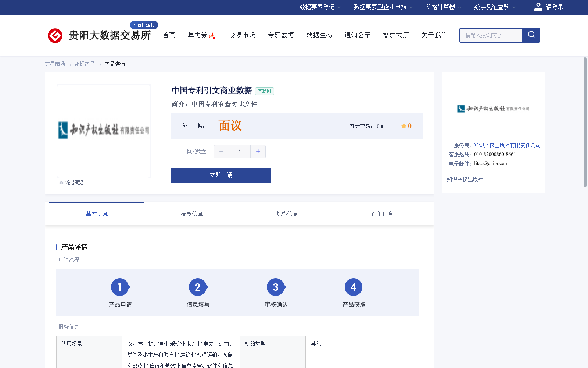Viewport: 588px width, 368px height.
Task: Click the Guiyang Big Data Exchange logo icon
Action: tap(55, 36)
